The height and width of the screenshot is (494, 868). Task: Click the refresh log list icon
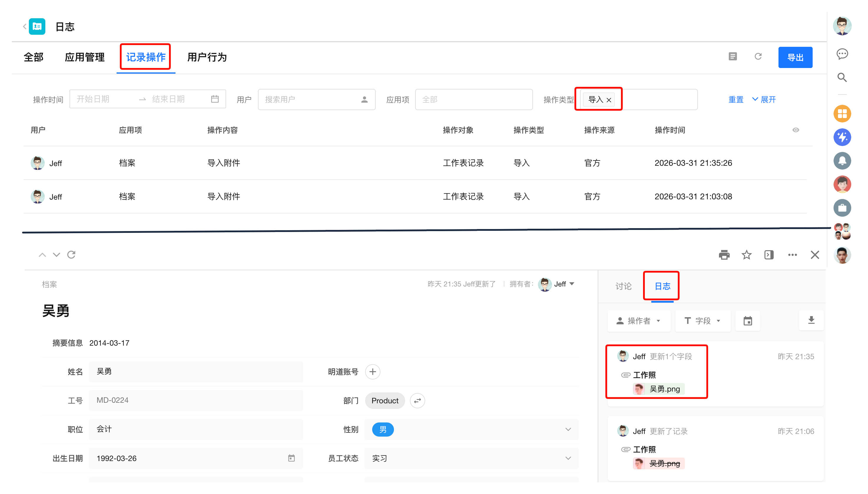(x=758, y=57)
